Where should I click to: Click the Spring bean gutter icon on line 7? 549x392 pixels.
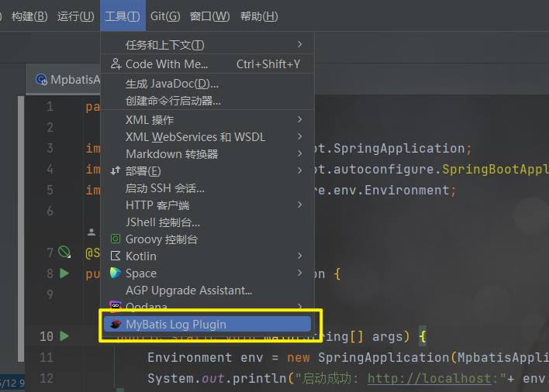click(64, 253)
